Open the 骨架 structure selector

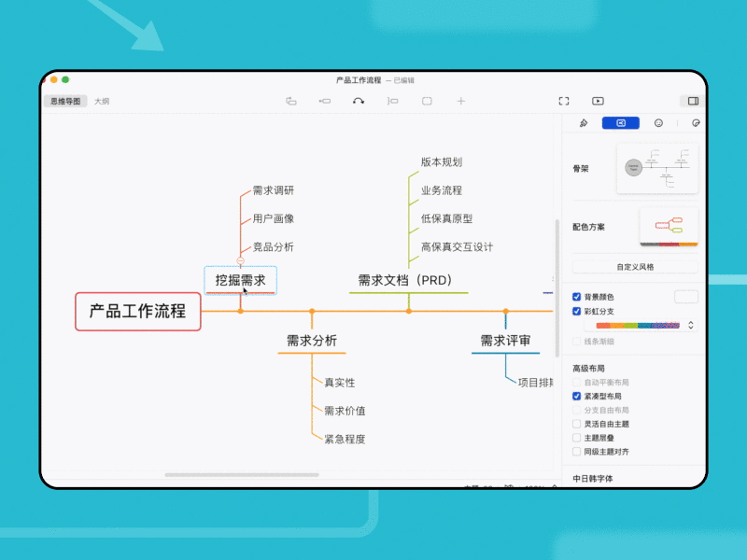pos(658,168)
